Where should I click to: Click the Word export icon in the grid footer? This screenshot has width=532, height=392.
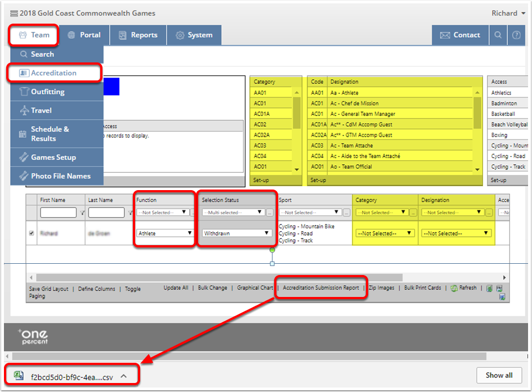[502, 297]
